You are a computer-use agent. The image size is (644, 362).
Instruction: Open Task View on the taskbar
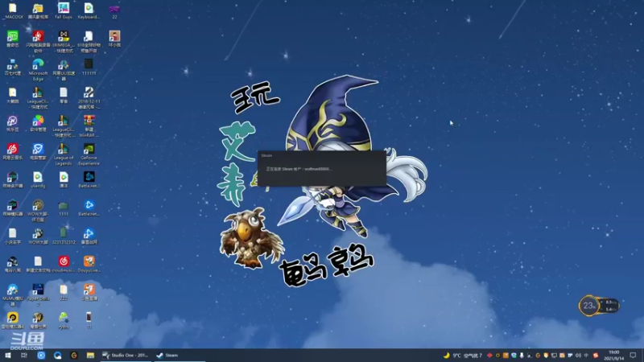point(24,355)
